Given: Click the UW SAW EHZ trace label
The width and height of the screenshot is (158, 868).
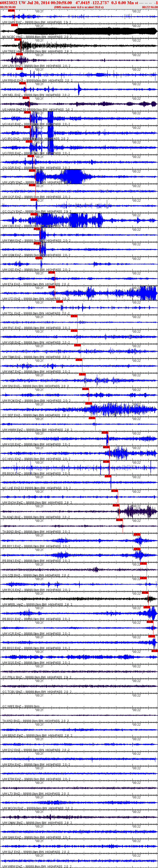Looking at the screenshot, I should coord(36,837).
